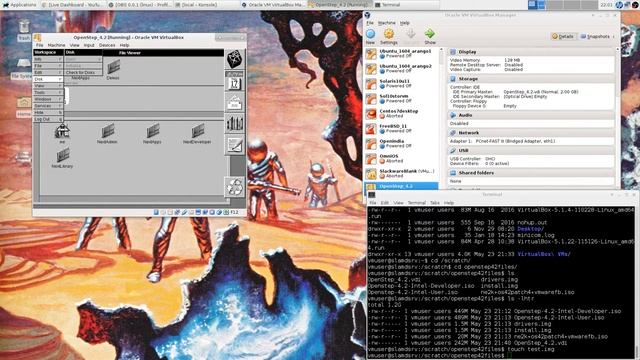Image resolution: width=640 pixels, height=360 pixels.
Task: Click the Storage section disk icon
Action: click(x=453, y=79)
